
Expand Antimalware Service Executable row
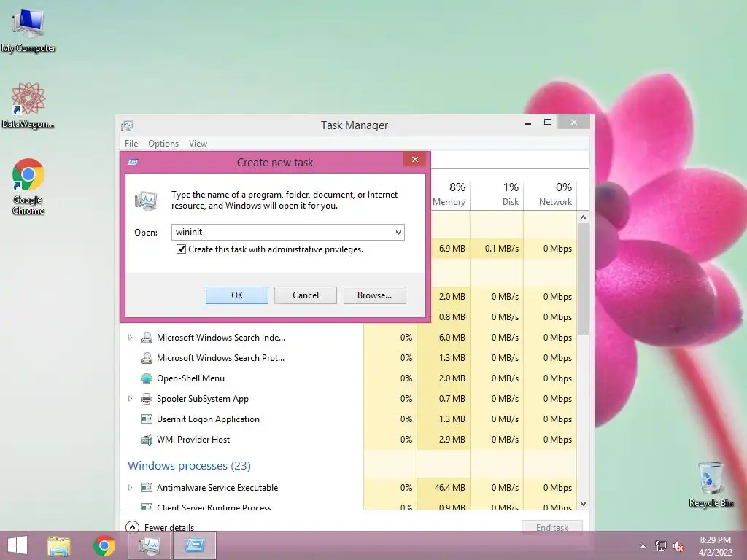pyautogui.click(x=130, y=487)
